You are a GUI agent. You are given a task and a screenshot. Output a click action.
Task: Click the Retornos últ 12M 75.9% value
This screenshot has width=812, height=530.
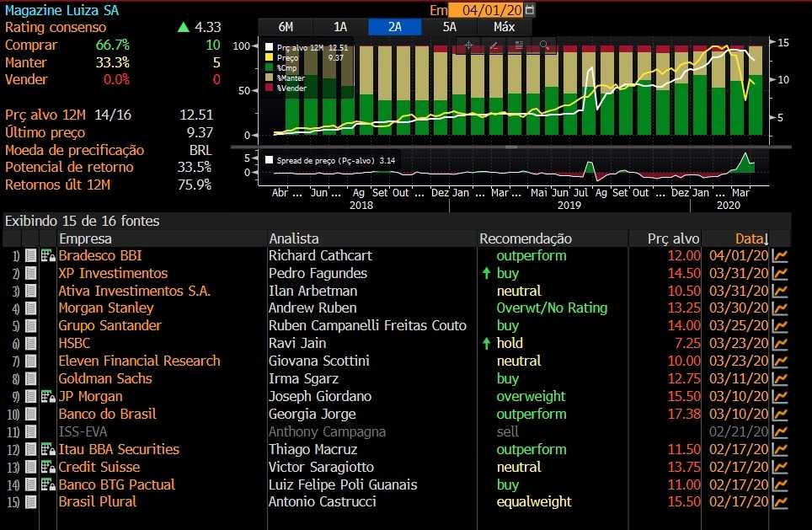[195, 185]
